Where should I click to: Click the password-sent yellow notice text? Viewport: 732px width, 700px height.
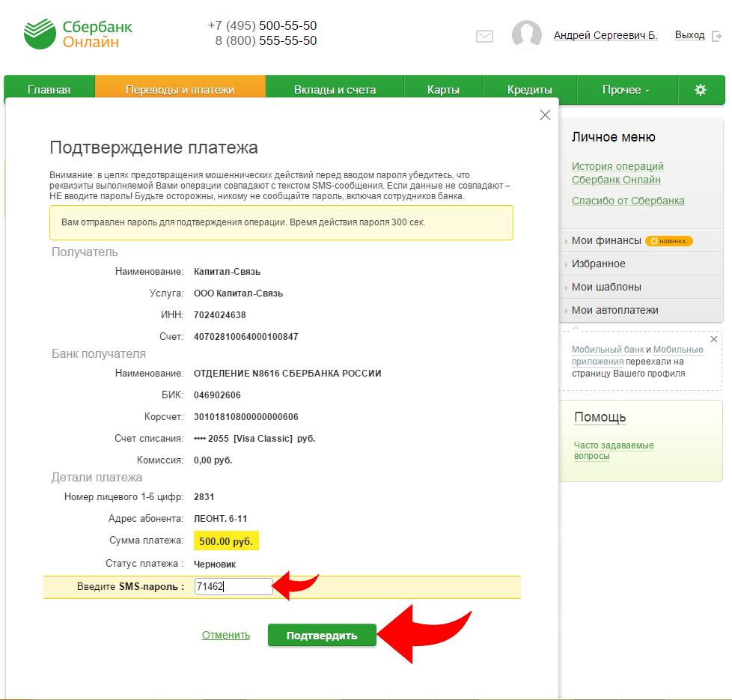point(243,222)
